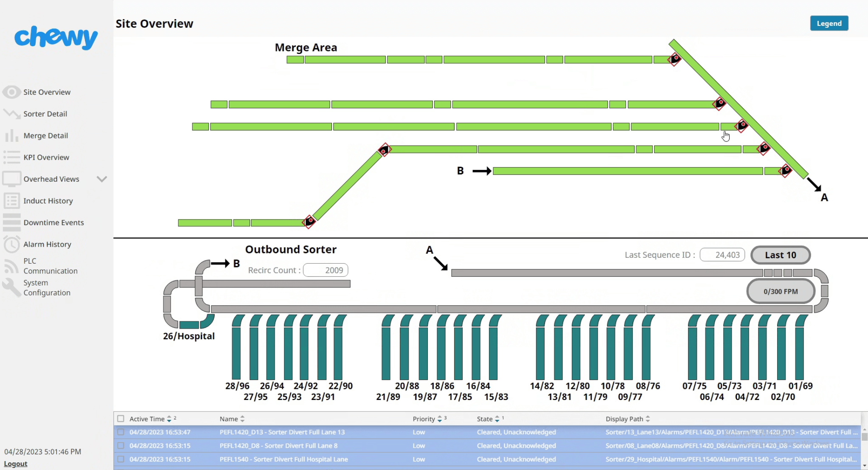Select the 26/Hospital lane on the sorter
This screenshot has height=470, width=868.
(x=189, y=325)
